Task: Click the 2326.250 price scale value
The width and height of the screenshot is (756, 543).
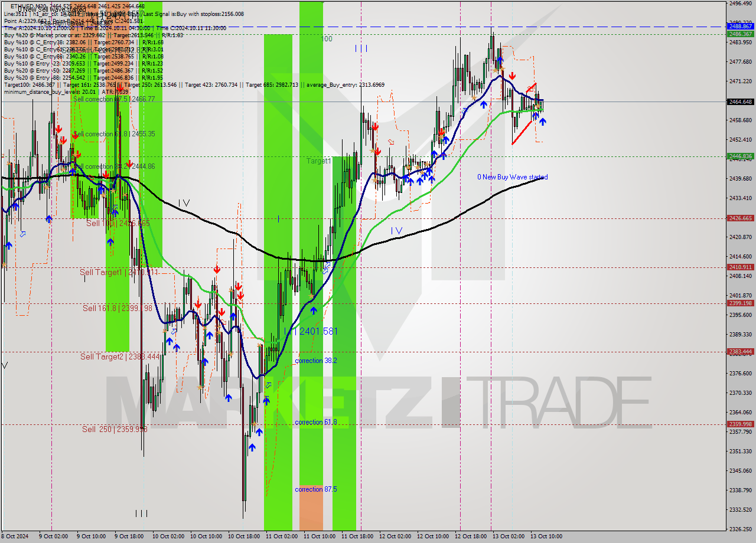Action: click(740, 529)
